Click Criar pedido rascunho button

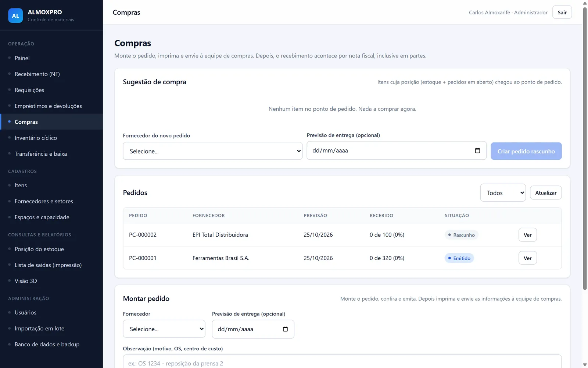click(526, 151)
